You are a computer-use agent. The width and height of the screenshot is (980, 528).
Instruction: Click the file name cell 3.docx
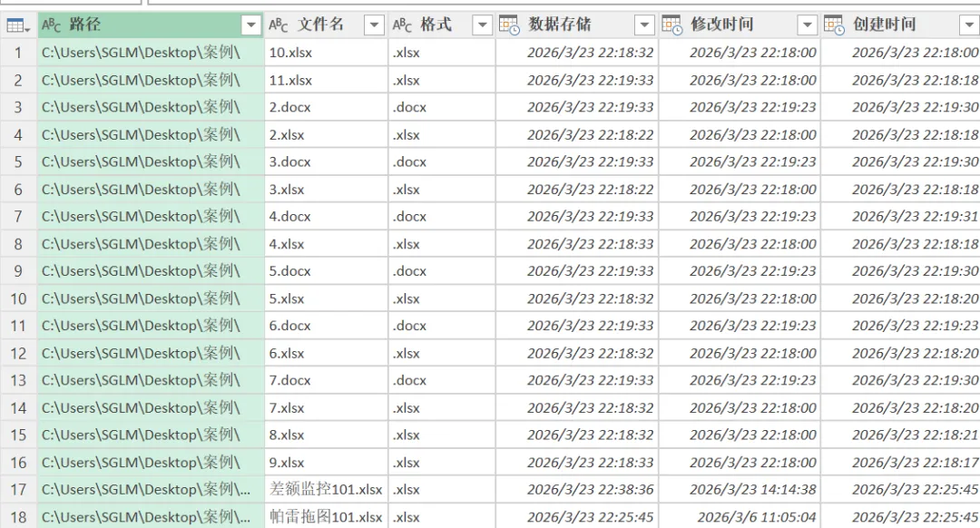point(327,161)
